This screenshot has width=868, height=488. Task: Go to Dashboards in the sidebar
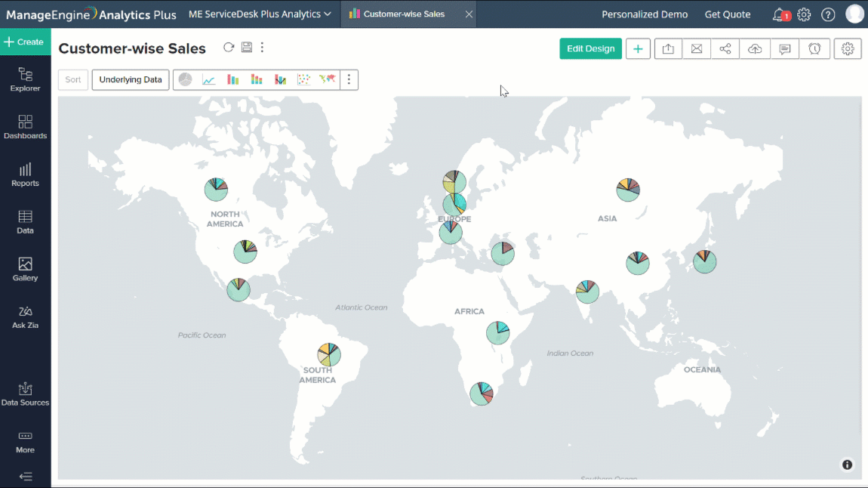(25, 127)
